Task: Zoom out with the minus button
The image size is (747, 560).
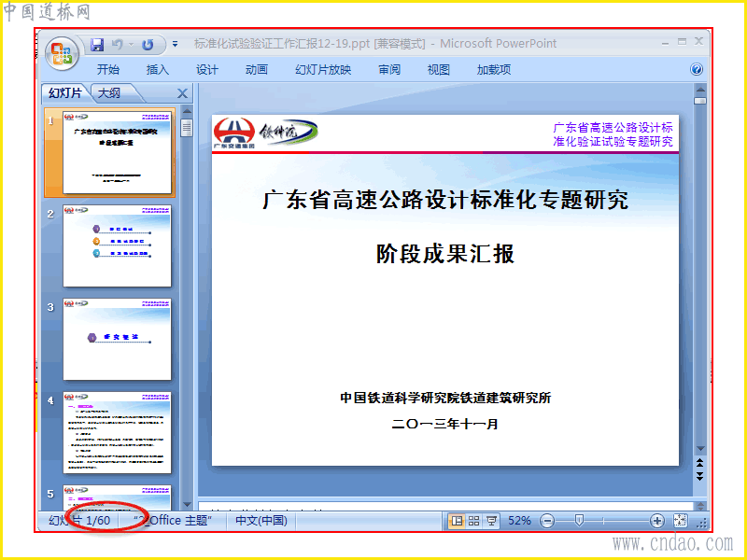Action: [x=547, y=521]
